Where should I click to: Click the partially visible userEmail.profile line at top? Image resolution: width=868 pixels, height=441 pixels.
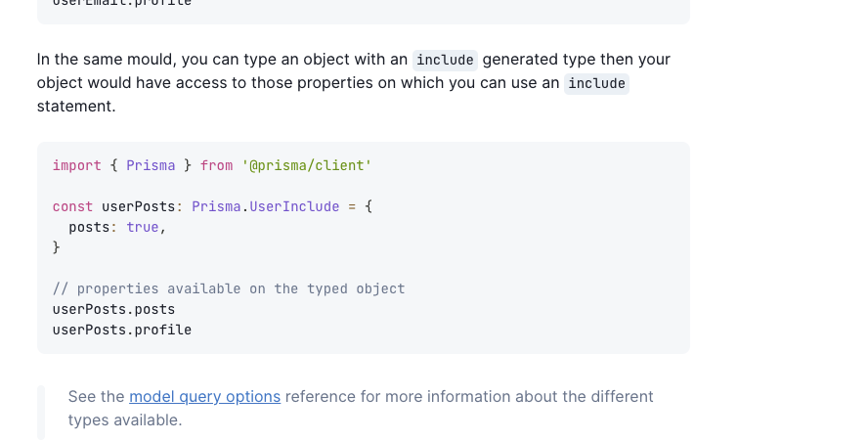point(122,3)
